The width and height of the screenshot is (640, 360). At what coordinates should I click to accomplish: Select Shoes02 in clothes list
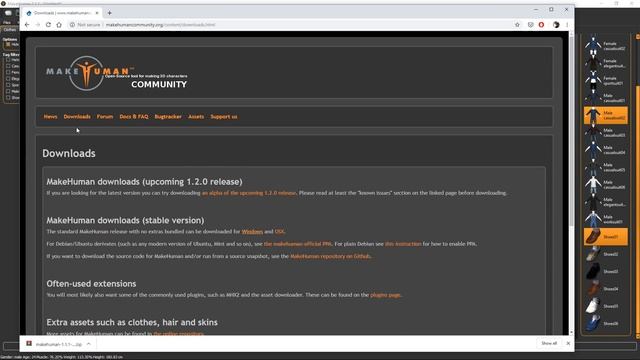[x=606, y=254]
